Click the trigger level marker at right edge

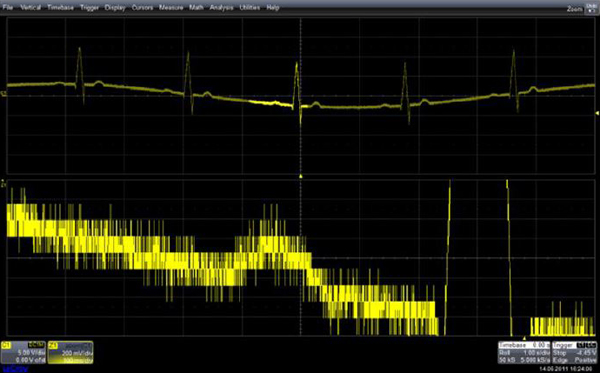click(597, 113)
